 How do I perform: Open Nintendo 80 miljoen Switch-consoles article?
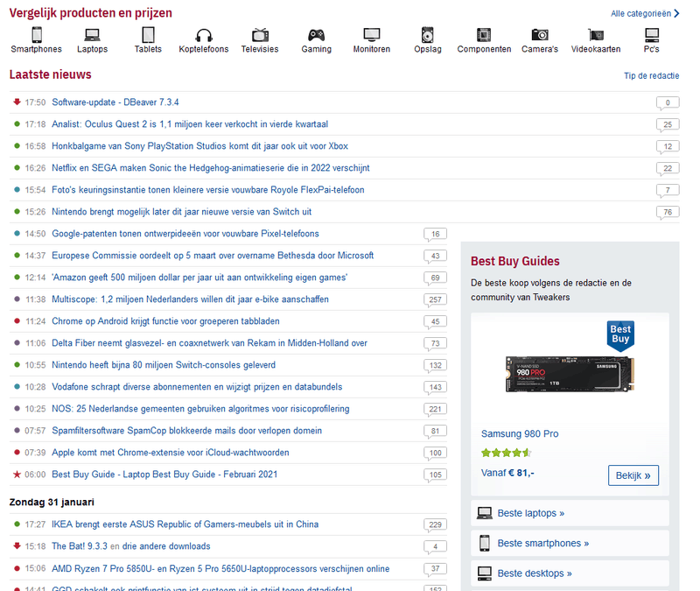coord(164,365)
